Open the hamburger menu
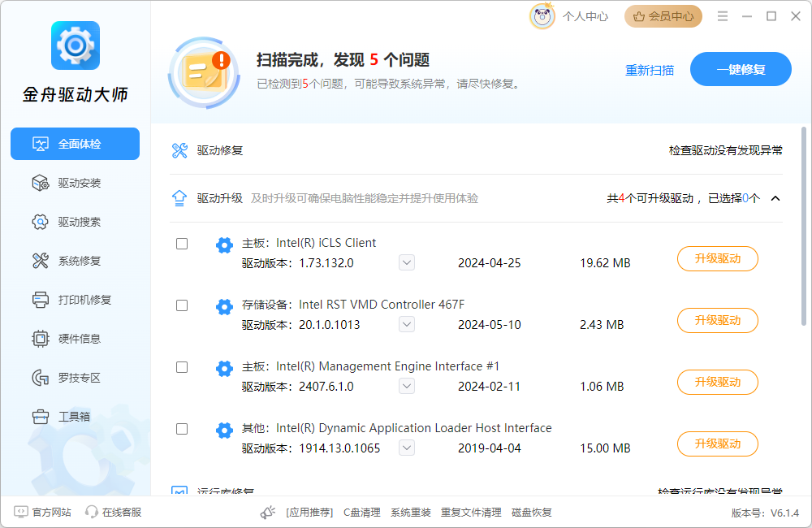 click(722, 15)
